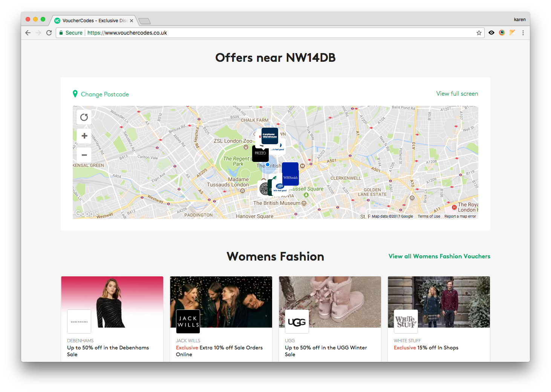The image size is (551, 392).
Task: Close the VoucherCodes browser tab
Action: point(132,21)
